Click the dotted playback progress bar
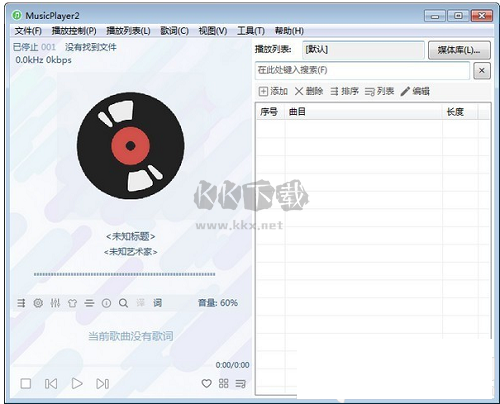The width and height of the screenshot is (500, 404). click(124, 274)
